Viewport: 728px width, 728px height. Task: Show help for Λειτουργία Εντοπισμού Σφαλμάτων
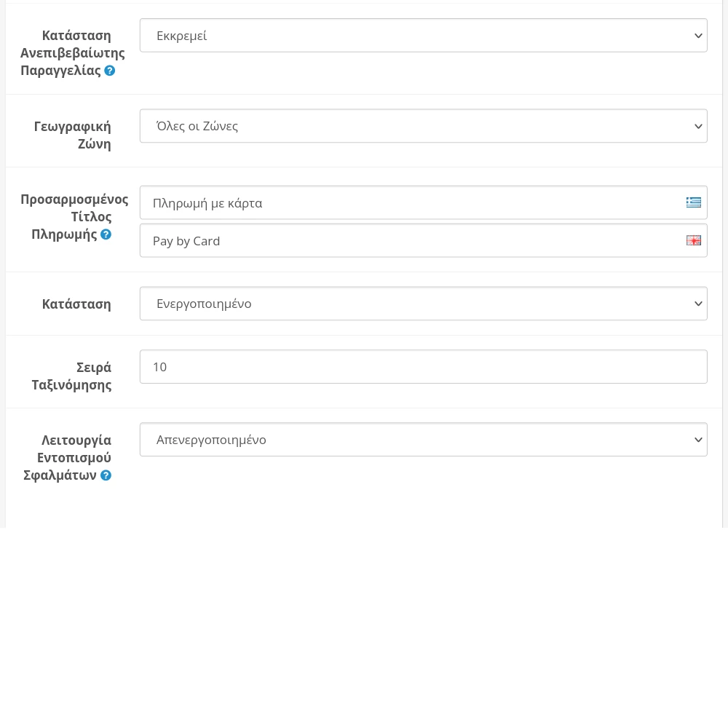[106, 475]
